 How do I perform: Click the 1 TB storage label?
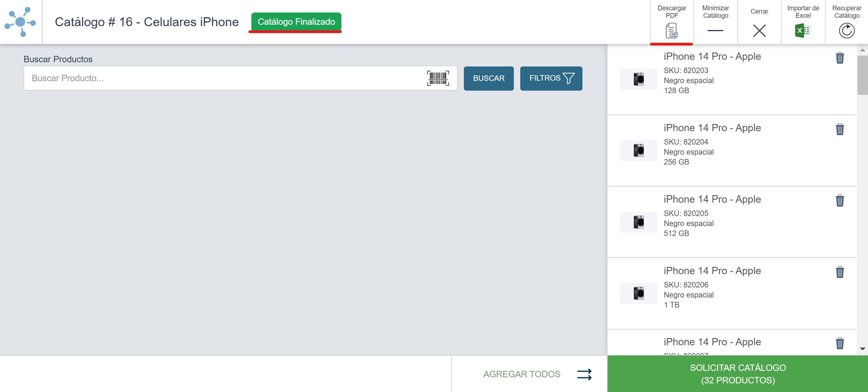coord(671,305)
